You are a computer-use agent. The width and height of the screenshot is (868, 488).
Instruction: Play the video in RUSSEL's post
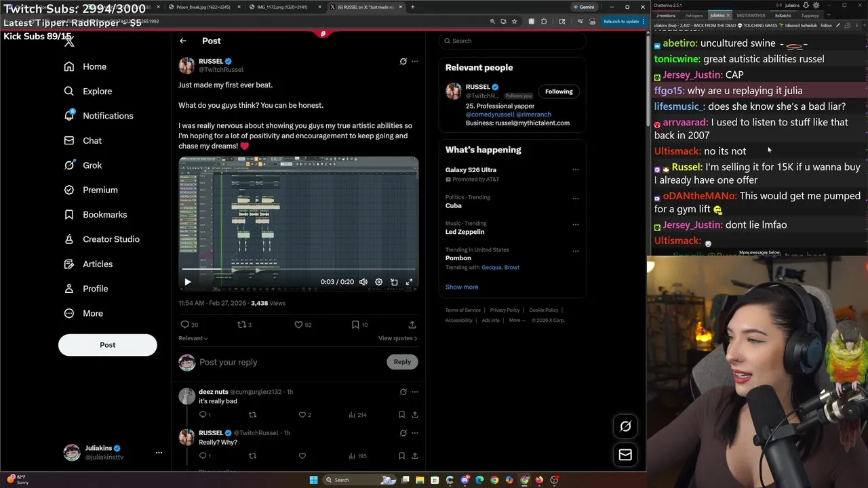coord(188,282)
